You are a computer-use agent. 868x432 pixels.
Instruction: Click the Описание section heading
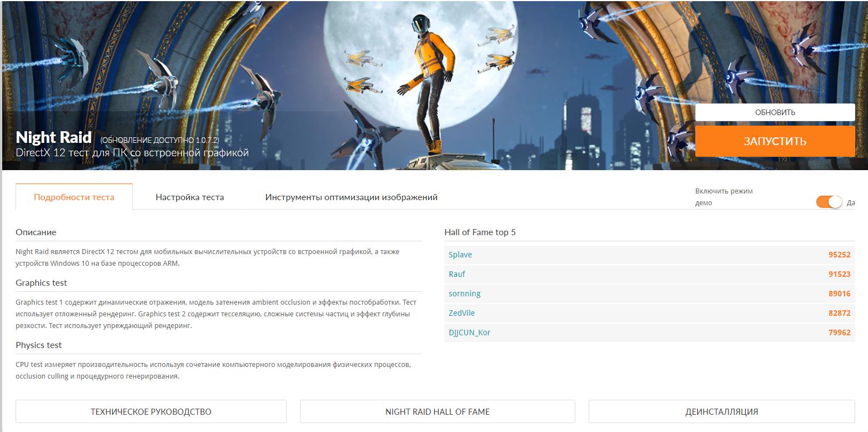pyautogui.click(x=36, y=232)
